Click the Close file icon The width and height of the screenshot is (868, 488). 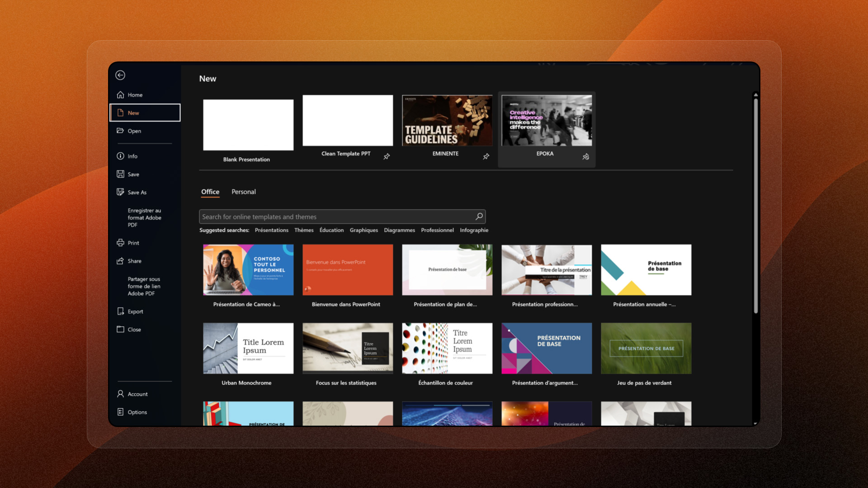[x=120, y=329]
